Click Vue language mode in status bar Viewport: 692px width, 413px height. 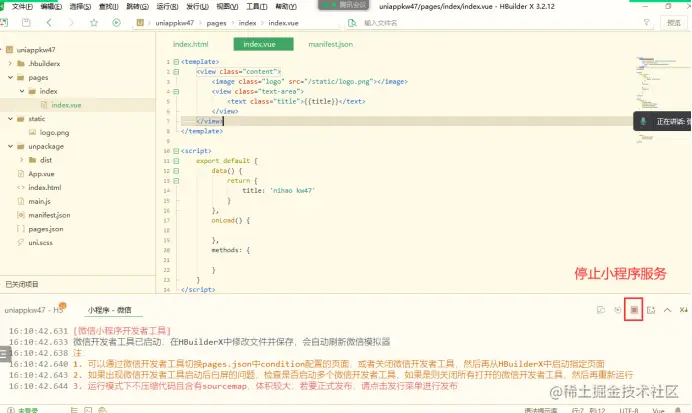pos(658,410)
